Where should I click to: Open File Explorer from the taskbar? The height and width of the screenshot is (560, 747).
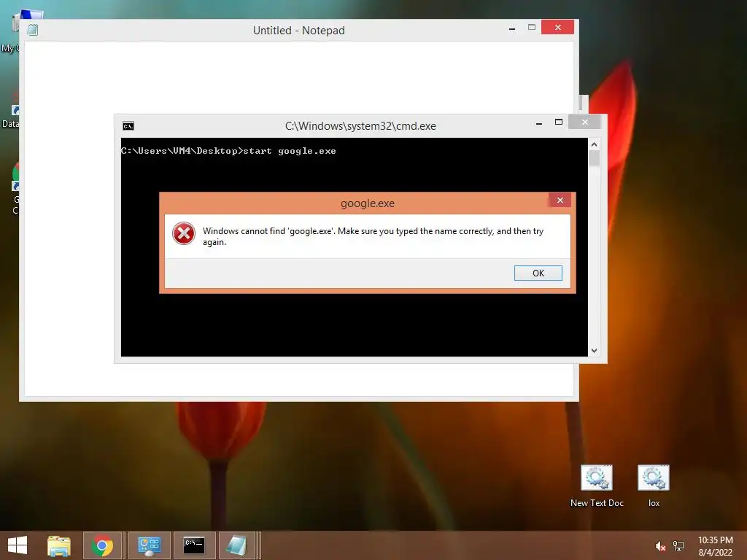tap(59, 545)
